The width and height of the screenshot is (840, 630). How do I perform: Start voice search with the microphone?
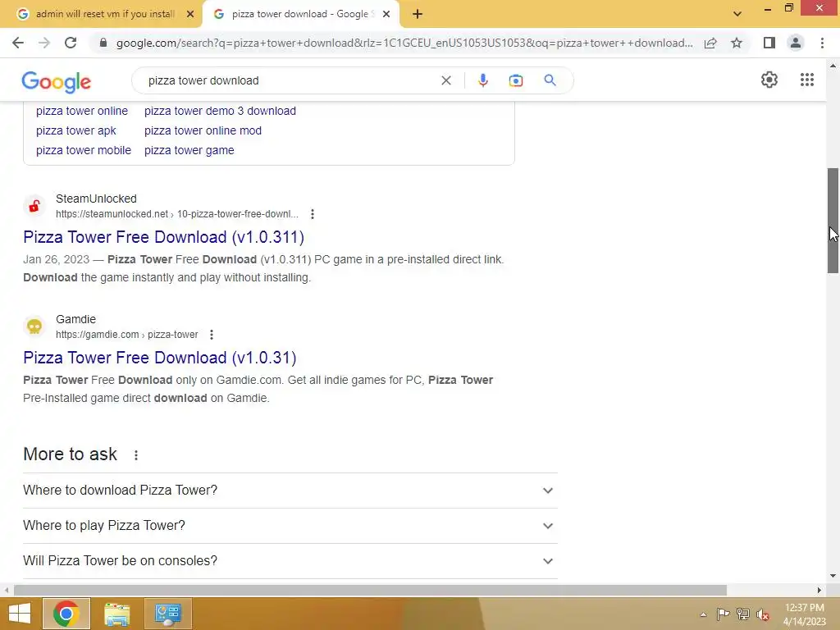(482, 80)
